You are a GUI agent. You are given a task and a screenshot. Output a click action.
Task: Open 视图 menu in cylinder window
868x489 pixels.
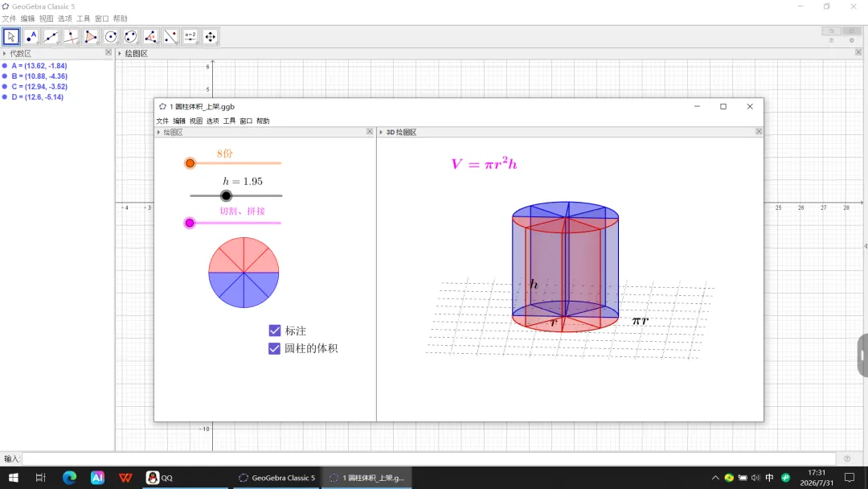coord(196,121)
